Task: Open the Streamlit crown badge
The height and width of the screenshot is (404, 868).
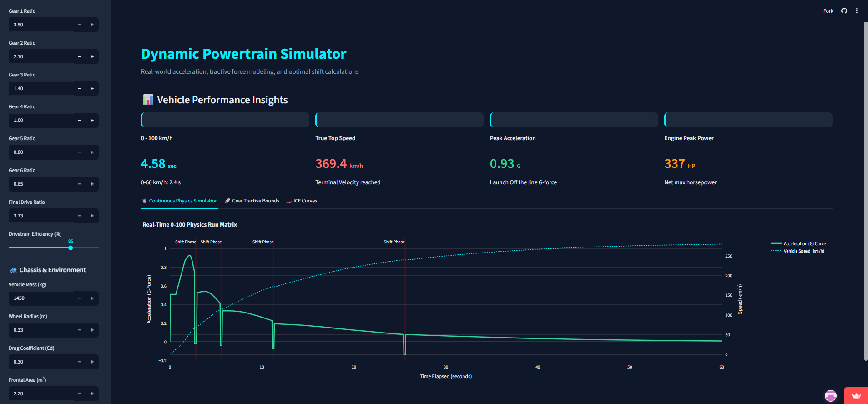Action: (856, 396)
